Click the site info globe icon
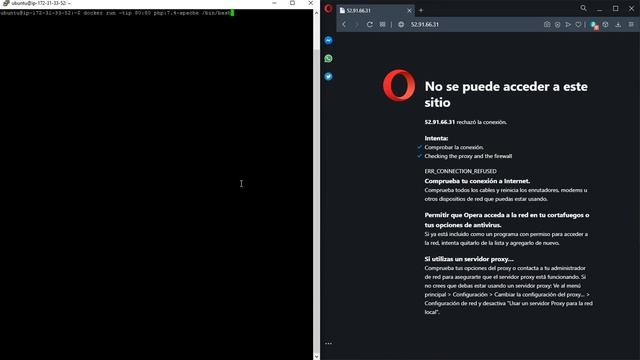This screenshot has width=640, height=360. (x=401, y=24)
